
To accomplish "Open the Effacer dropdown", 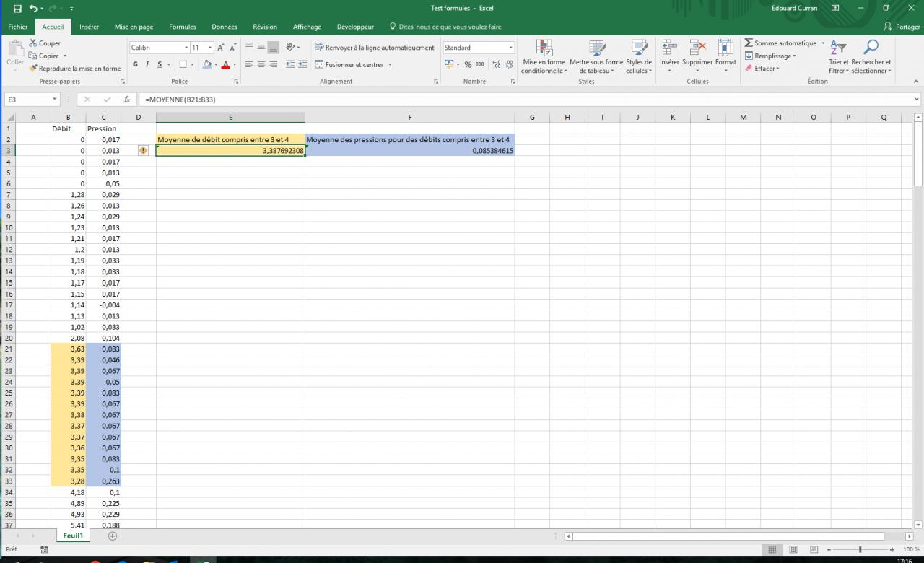I will tap(762, 69).
